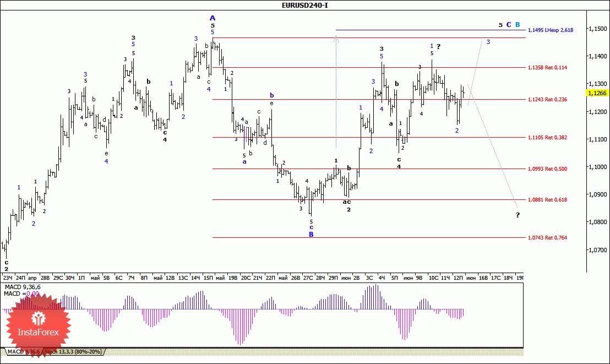Click 1,0700 on the price axis
Viewport: 610px width, 364px height.
[x=597, y=250]
